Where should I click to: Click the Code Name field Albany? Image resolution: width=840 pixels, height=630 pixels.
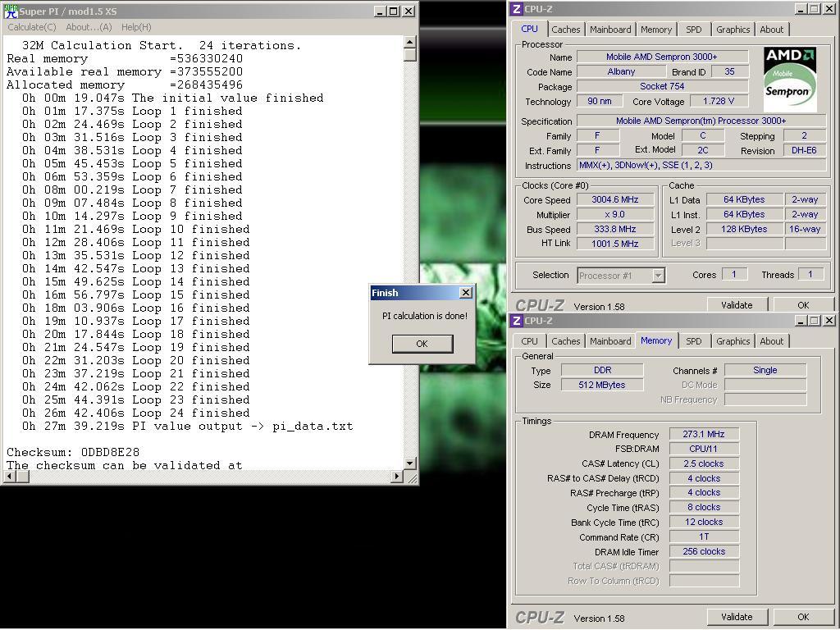[x=621, y=72]
